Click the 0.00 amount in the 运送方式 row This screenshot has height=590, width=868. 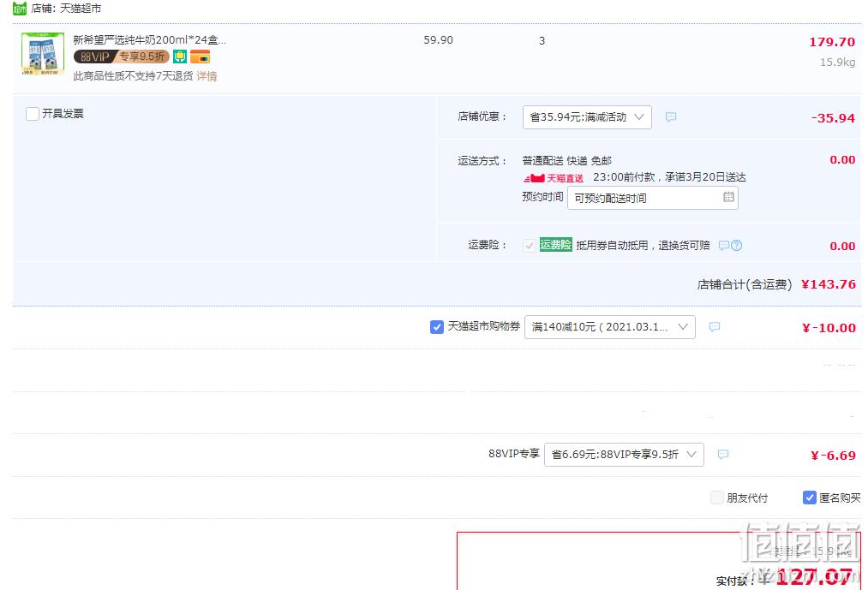pyautogui.click(x=842, y=160)
